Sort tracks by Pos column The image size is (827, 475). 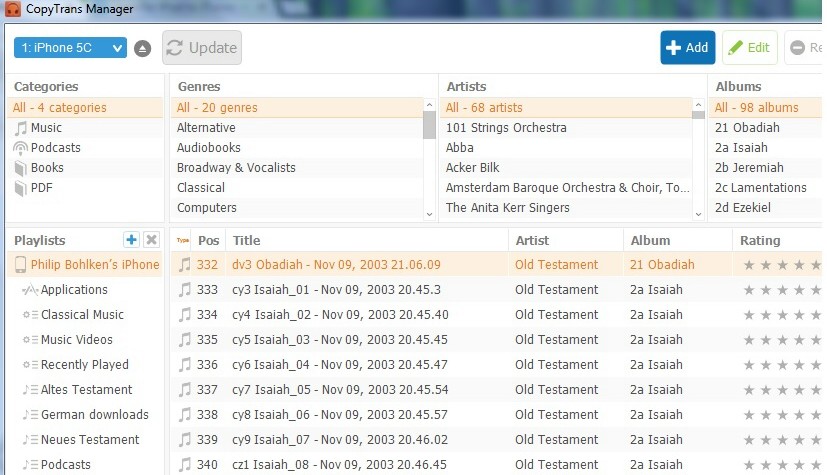pyautogui.click(x=209, y=240)
